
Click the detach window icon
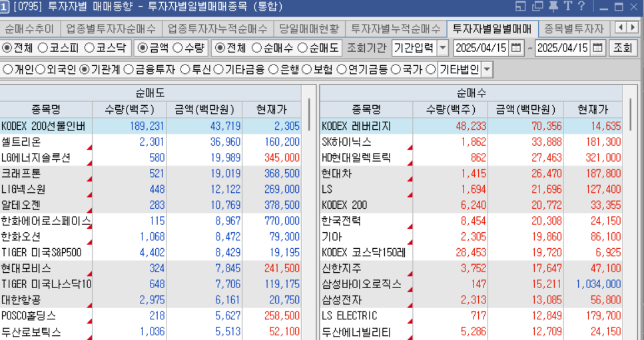537,6
